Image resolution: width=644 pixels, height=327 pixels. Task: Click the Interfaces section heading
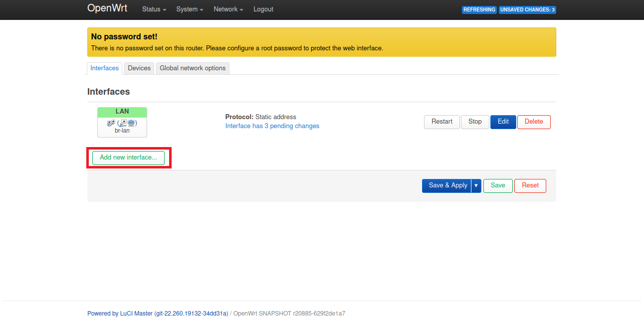tap(109, 92)
